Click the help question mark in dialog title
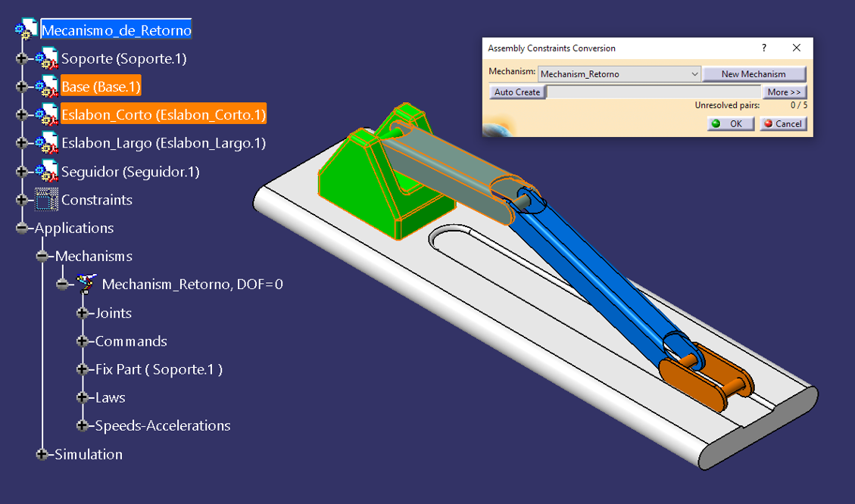The height and width of the screenshot is (504, 855). tap(763, 48)
